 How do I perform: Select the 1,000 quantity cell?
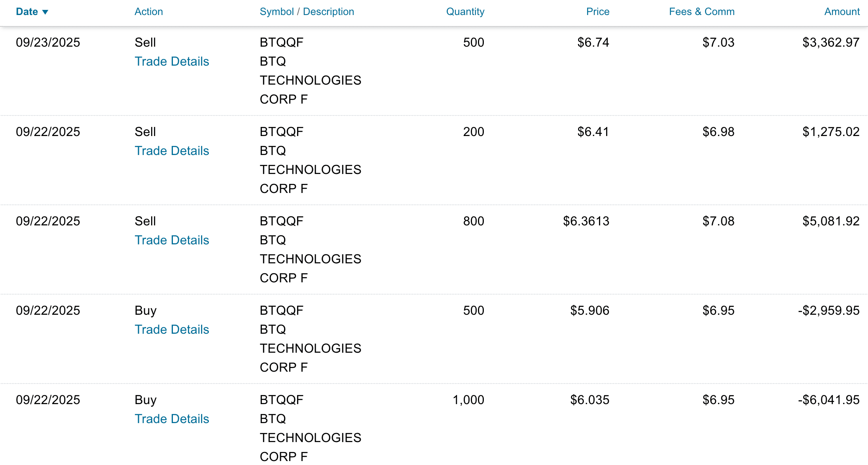[468, 400]
